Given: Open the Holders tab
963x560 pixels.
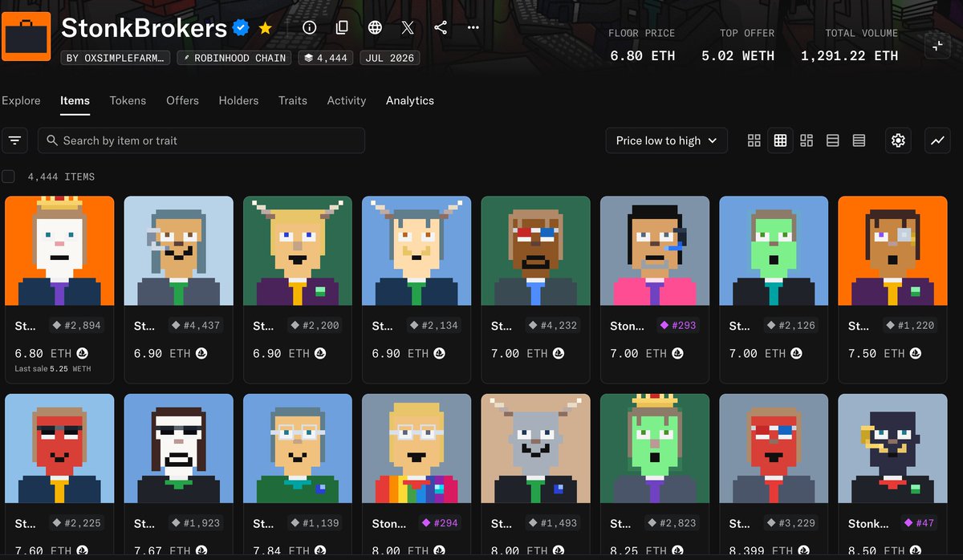Looking at the screenshot, I should point(238,100).
